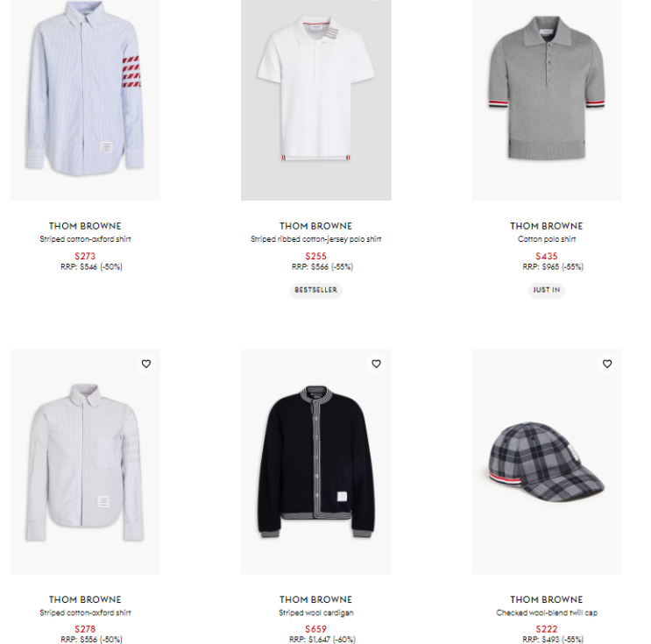Image resolution: width=651 pixels, height=644 pixels.
Task: Open 'Checked wool-blend twill cap' product link
Action: pos(547,612)
